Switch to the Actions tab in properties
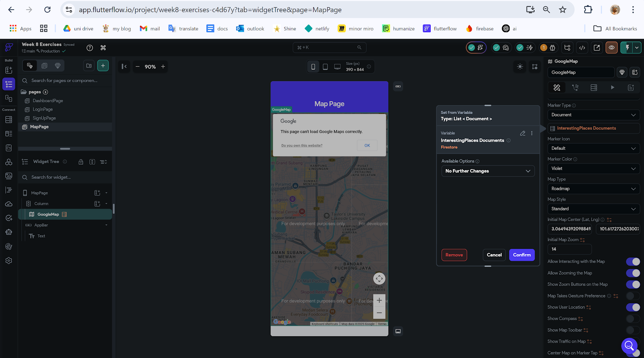The height and width of the screenshot is (358, 644). (x=575, y=87)
